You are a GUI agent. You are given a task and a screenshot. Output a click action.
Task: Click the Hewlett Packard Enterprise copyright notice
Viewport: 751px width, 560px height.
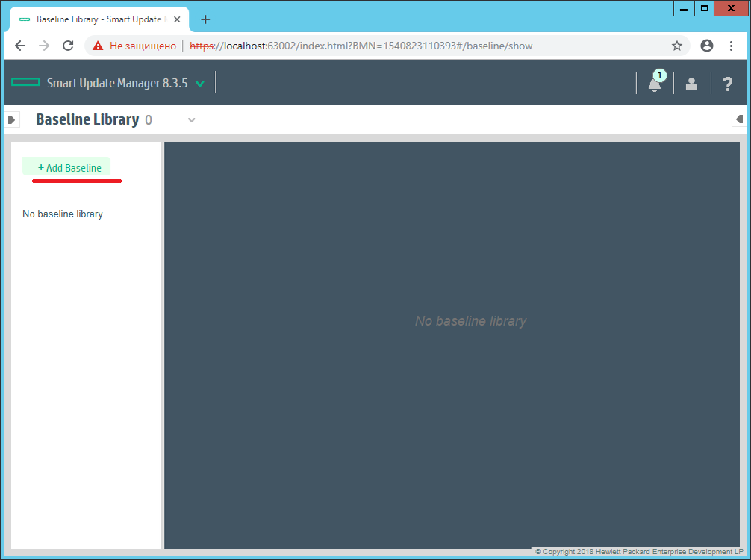pyautogui.click(x=638, y=551)
